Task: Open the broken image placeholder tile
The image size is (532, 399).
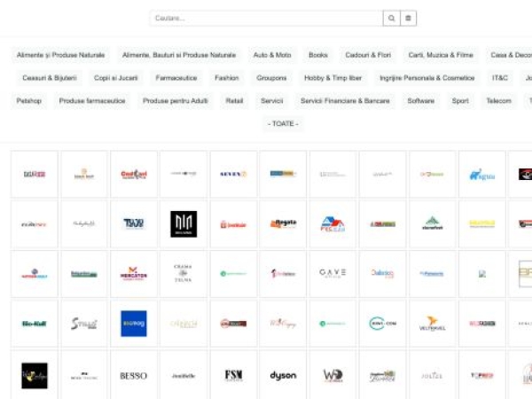Action: [x=482, y=274]
